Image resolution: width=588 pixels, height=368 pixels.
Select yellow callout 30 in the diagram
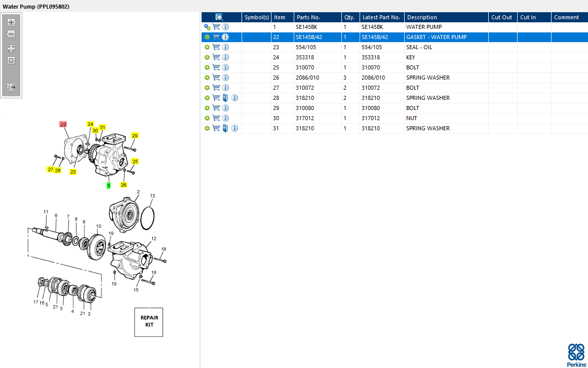point(95,131)
